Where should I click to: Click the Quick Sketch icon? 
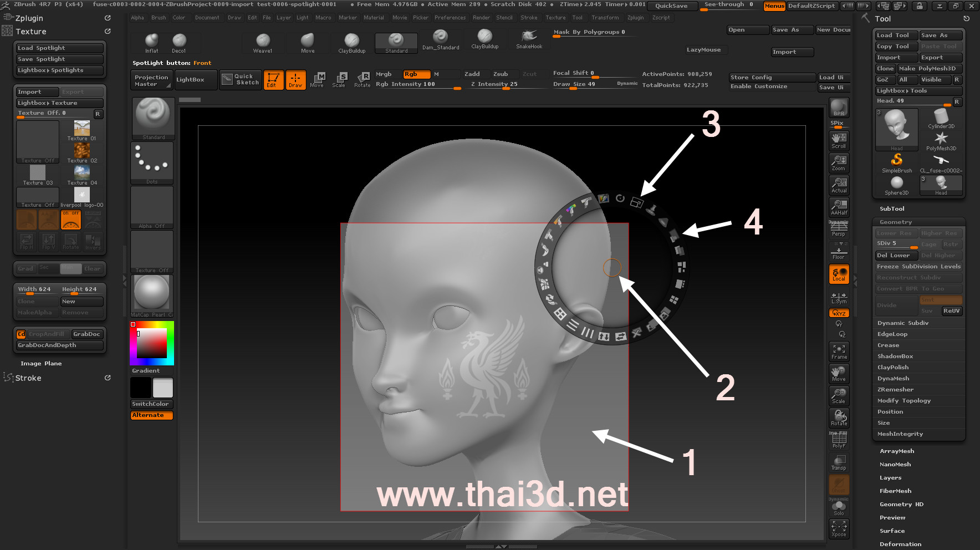(241, 80)
